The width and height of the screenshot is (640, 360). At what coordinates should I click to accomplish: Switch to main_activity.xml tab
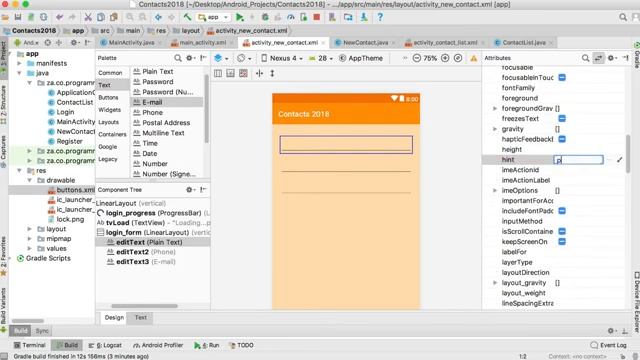click(x=202, y=42)
